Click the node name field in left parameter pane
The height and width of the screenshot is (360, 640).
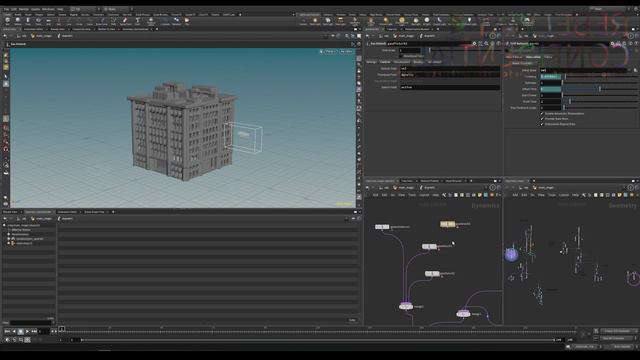pyautogui.click(x=428, y=43)
